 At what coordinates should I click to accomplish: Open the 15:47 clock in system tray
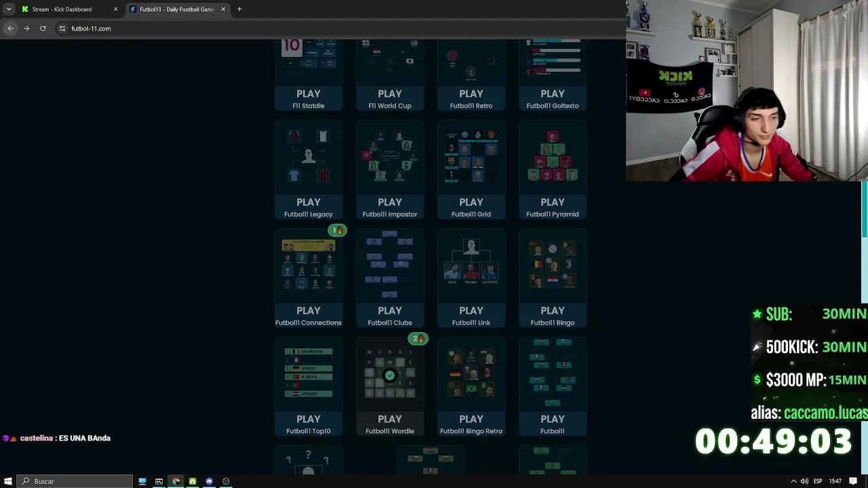click(835, 481)
